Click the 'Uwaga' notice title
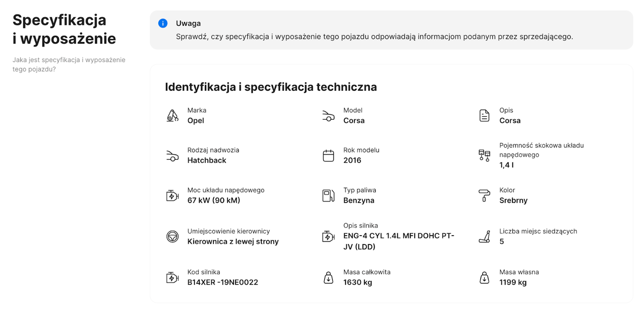 coord(188,23)
